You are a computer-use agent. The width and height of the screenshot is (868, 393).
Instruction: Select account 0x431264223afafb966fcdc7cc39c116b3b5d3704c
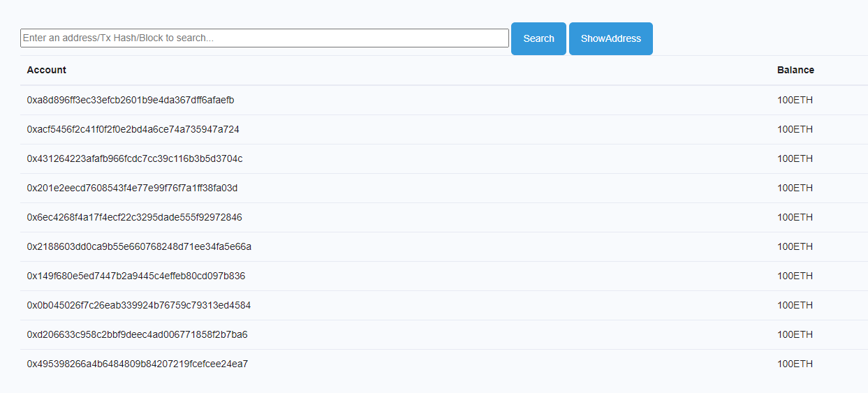pos(135,158)
